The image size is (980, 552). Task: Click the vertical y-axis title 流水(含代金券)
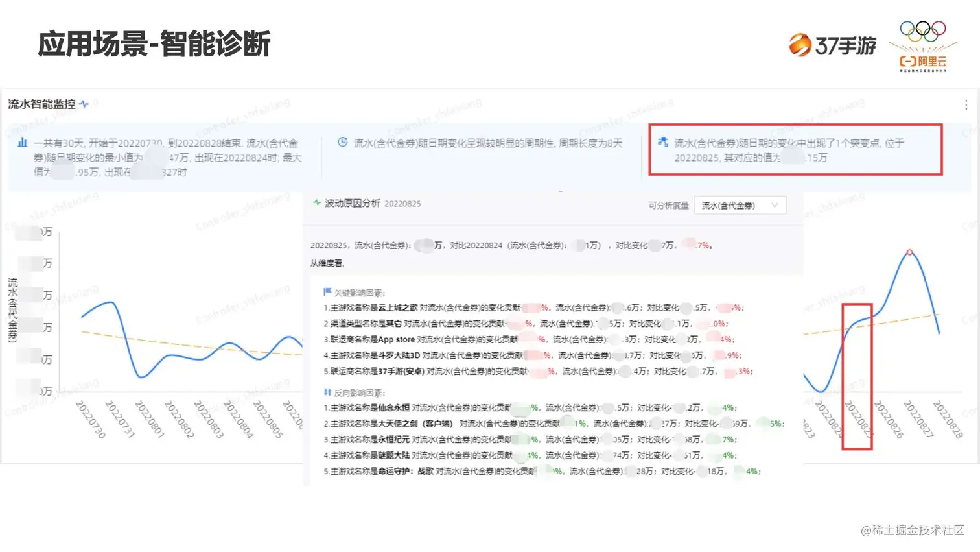13,310
